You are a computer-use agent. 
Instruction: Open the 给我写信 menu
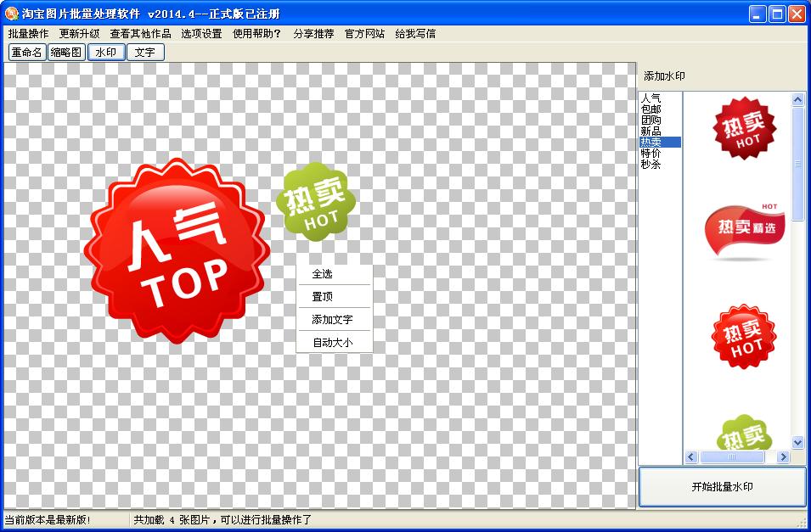pyautogui.click(x=415, y=34)
